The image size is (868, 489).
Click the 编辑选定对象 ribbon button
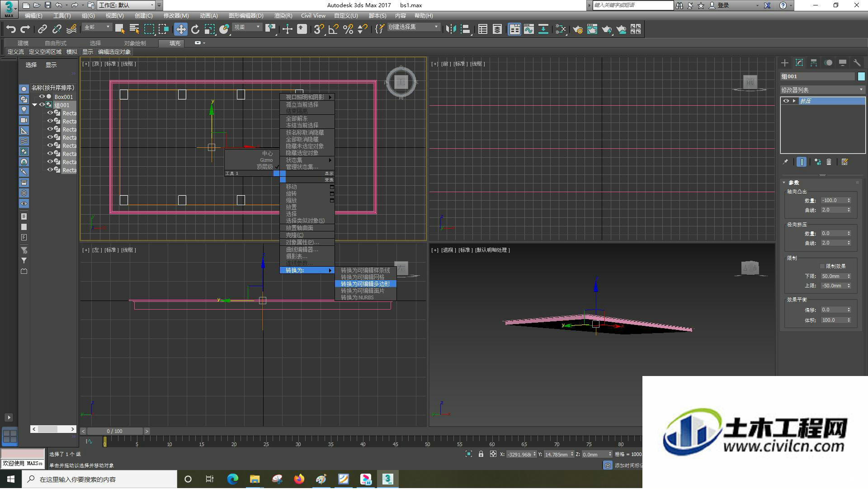114,52
